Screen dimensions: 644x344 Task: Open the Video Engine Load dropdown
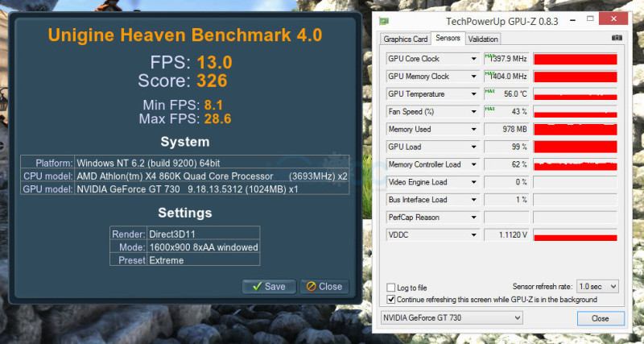(x=473, y=183)
